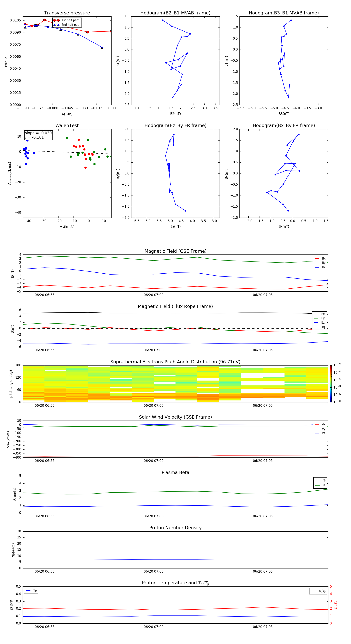Image resolution: width=351 pixels, height=644 pixels.
Task: Click the 'VA(km/s)' x-axis label
Action: 67,227
